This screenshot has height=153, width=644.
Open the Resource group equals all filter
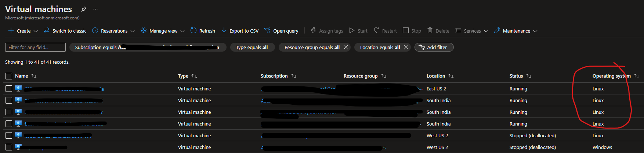pos(312,47)
